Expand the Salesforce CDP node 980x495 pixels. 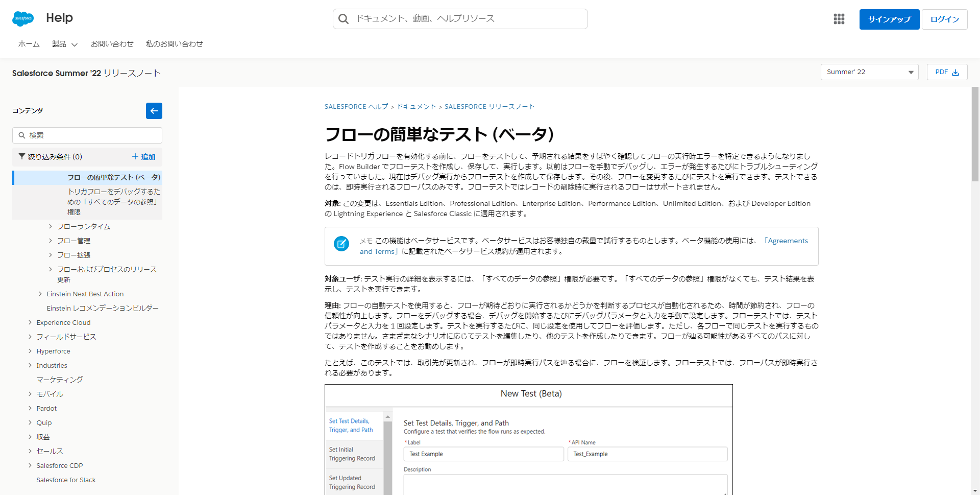tap(30, 465)
